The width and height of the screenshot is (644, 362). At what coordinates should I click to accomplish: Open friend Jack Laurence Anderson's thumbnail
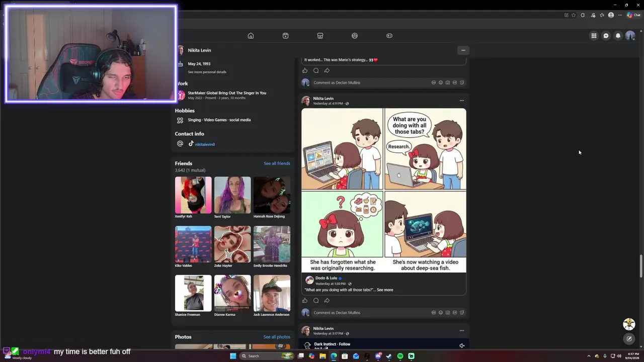[272, 293]
